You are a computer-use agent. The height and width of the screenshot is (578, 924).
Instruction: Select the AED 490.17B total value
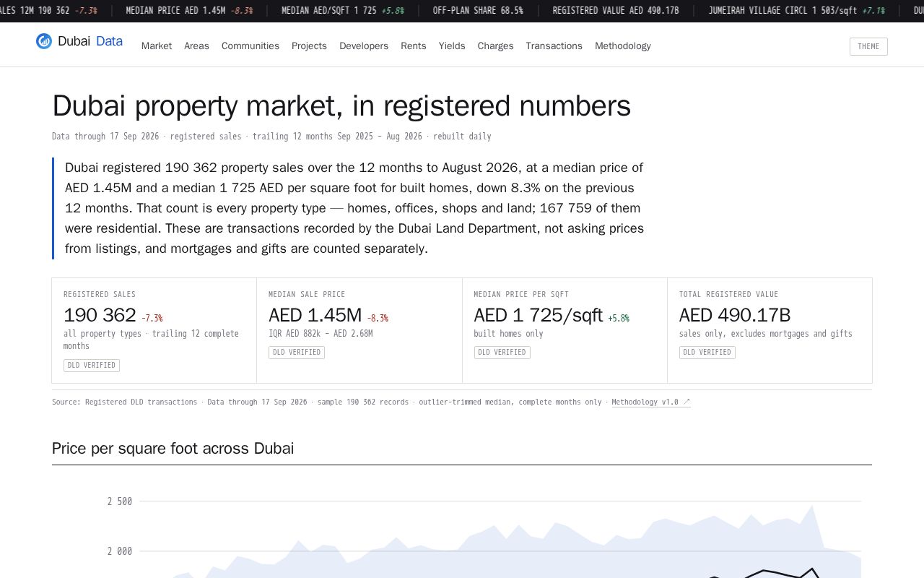(x=735, y=315)
